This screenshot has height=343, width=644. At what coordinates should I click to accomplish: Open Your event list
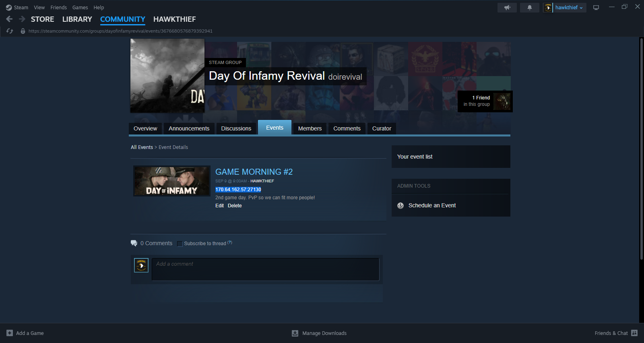(x=415, y=157)
